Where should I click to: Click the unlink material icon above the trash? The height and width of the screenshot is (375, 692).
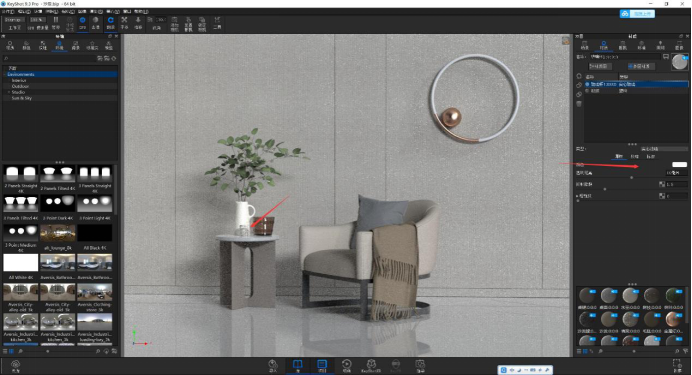[579, 94]
